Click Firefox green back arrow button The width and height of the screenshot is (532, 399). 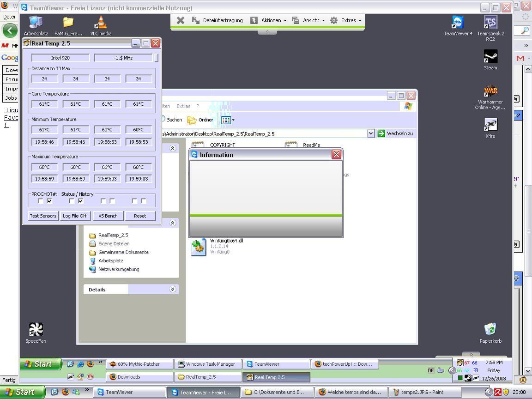point(10,30)
